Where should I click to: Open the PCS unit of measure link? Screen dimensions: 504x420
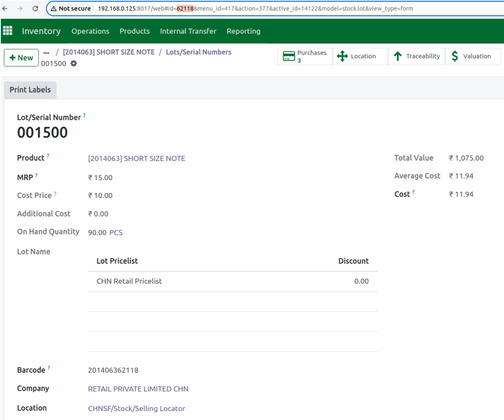coord(116,232)
